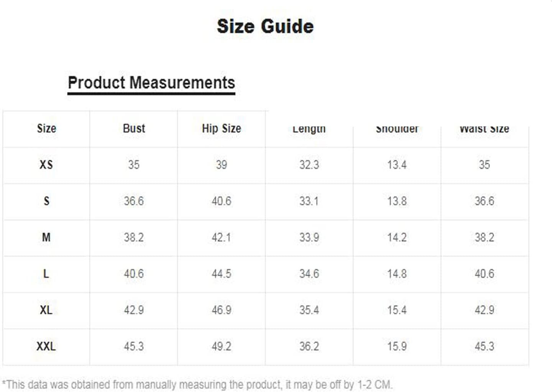This screenshot has height=392, width=552.
Task: Select the XL size row label
Action: coord(46,310)
